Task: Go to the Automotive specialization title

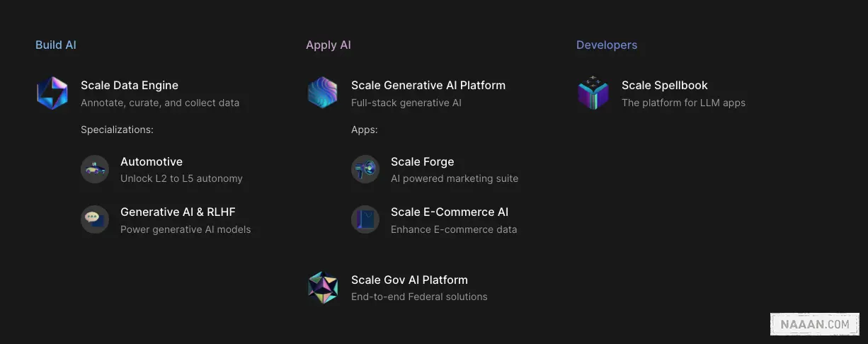Action: 152,162
